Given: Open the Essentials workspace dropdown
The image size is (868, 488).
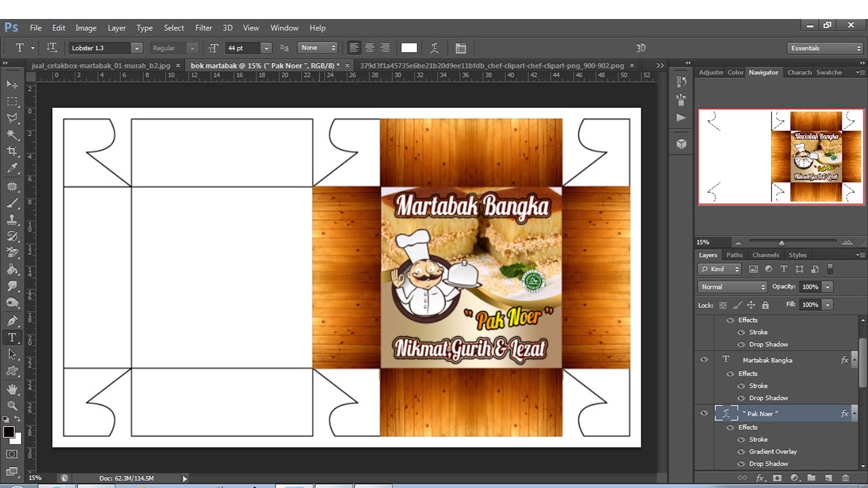Looking at the screenshot, I should point(825,48).
